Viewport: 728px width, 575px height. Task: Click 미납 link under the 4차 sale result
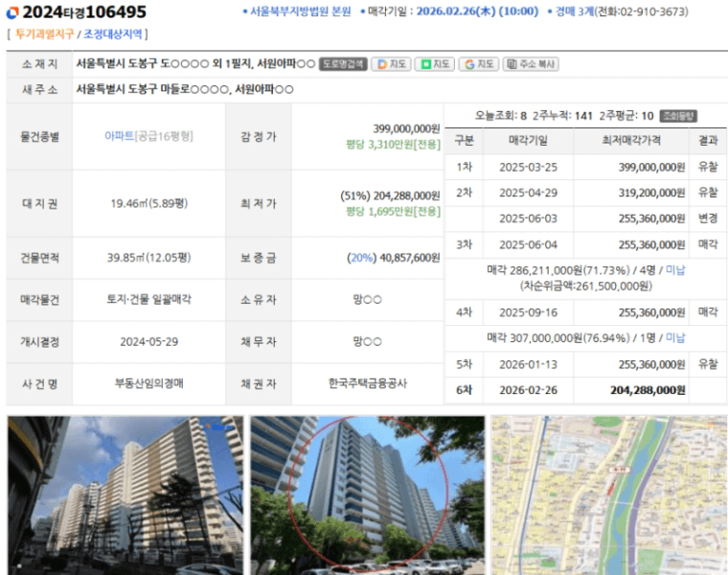[x=675, y=338]
